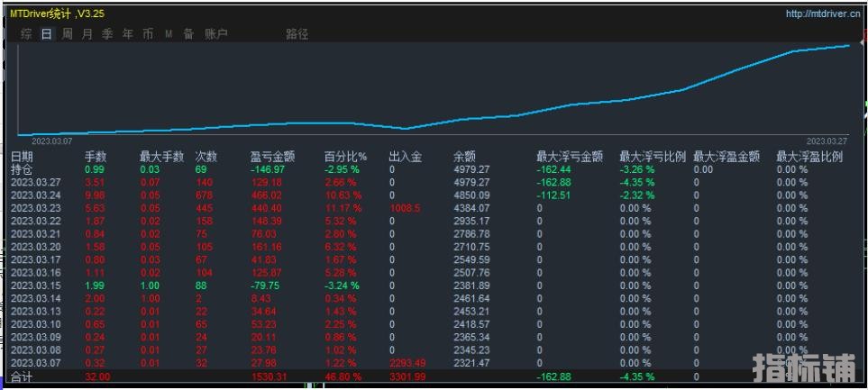Select the 2023.03.15 loss row
The height and width of the screenshot is (390, 868).
(x=36, y=286)
